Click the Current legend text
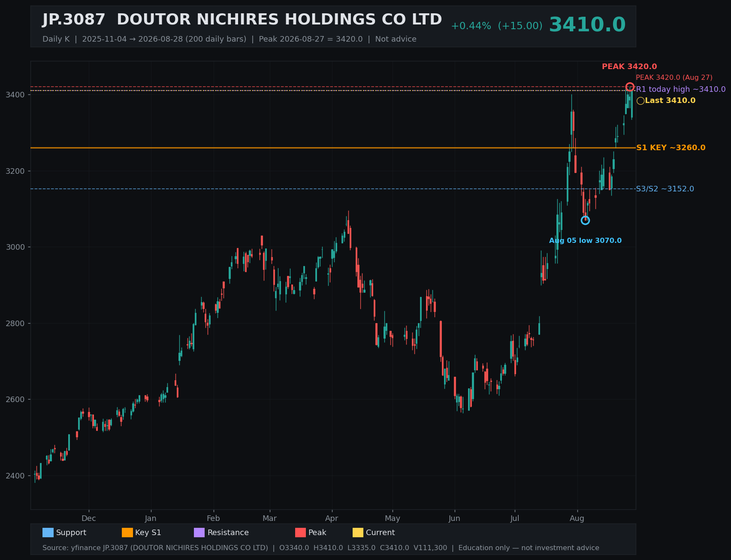 point(381,533)
